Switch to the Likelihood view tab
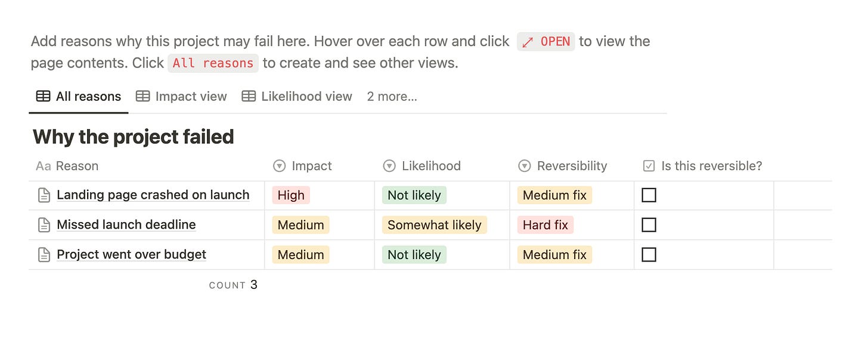The width and height of the screenshot is (868, 354). [306, 96]
